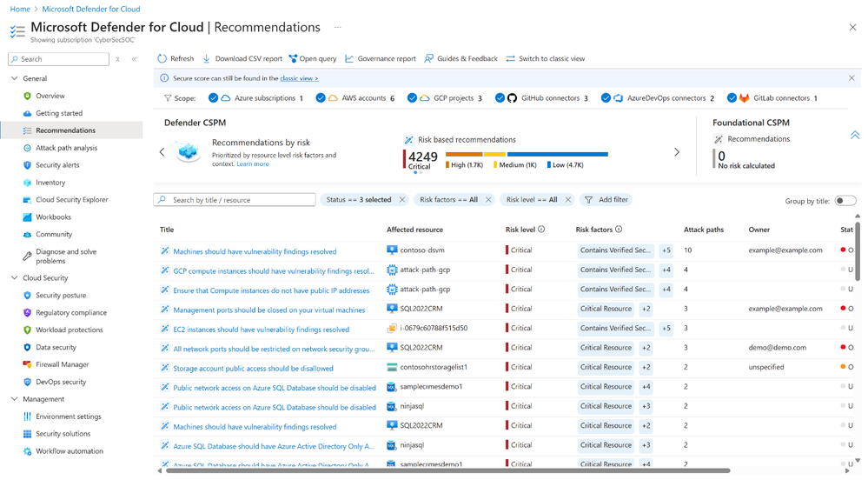Image resolution: width=868 pixels, height=480 pixels.
Task: Click the Workflow automation gear icon
Action: coord(27,451)
